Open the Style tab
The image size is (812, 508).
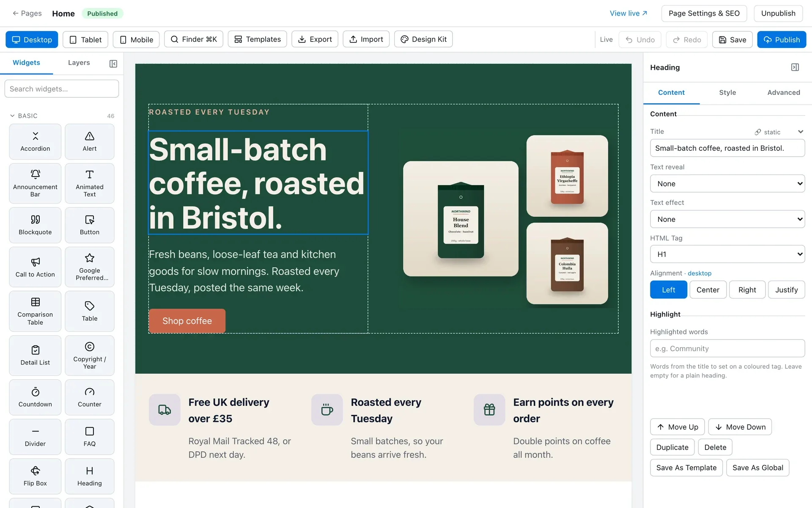click(727, 92)
